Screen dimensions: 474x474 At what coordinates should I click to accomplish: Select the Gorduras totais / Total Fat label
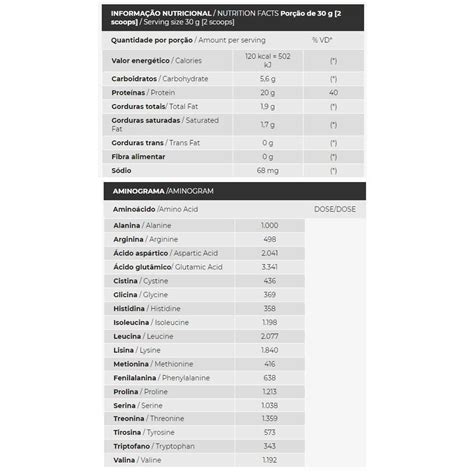pos(155,107)
